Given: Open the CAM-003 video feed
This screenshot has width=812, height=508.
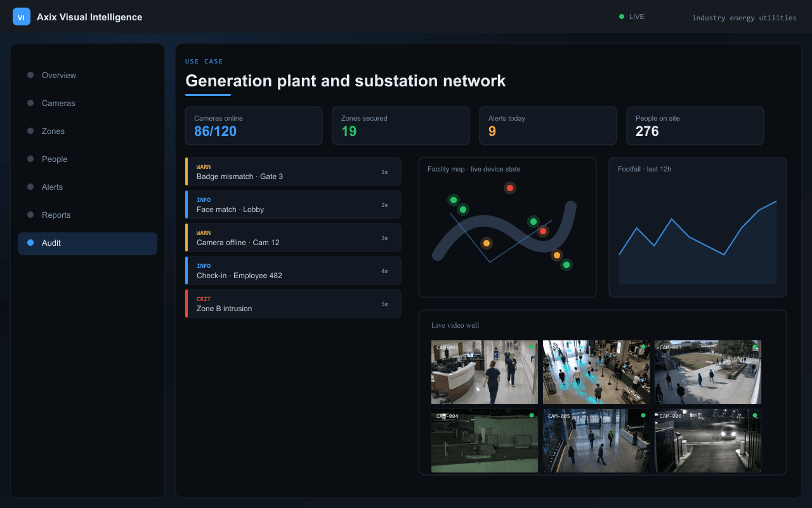Looking at the screenshot, I should point(708,372).
